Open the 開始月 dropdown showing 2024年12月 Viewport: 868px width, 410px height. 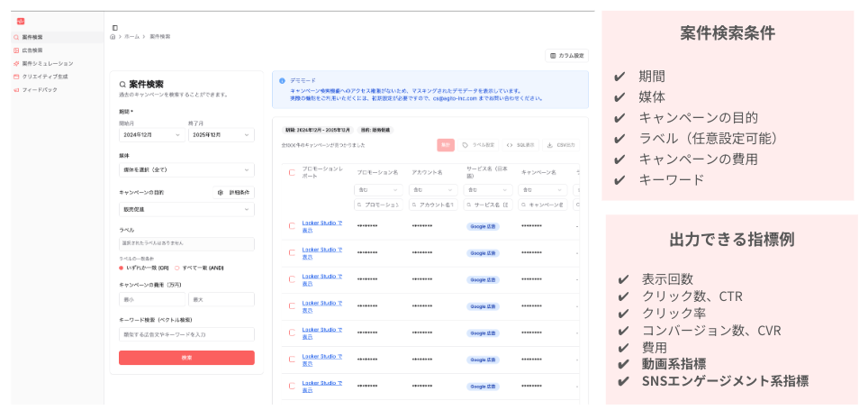pyautogui.click(x=151, y=134)
